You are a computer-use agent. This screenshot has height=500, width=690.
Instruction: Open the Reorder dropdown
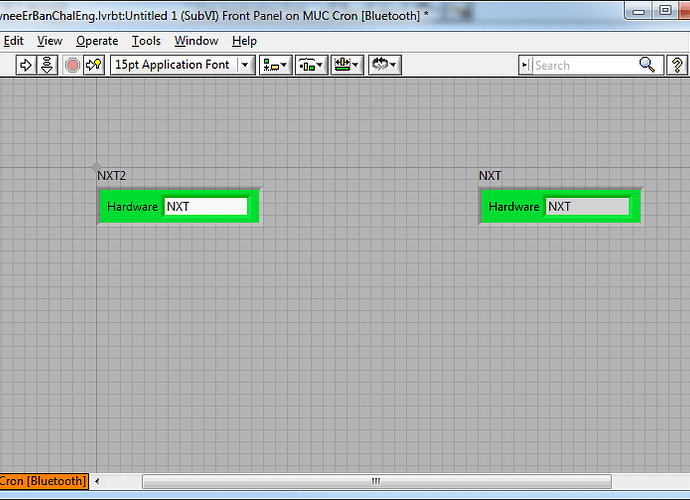[x=385, y=65]
